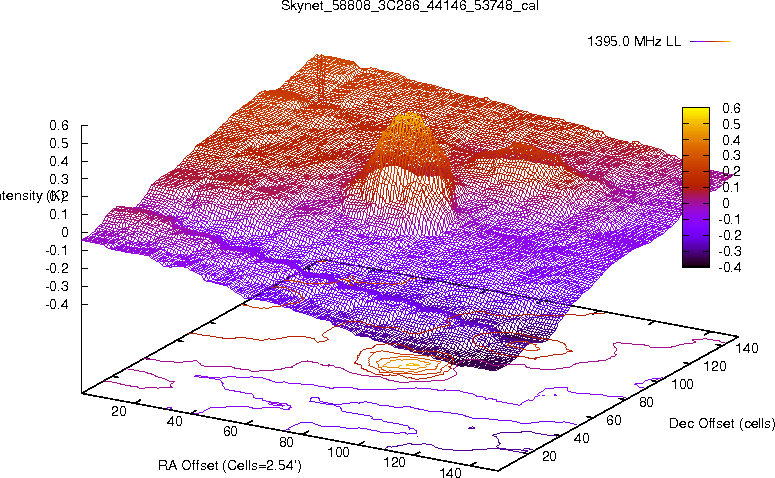775x478 pixels.
Task: Click the 0.6 label on the color bar
Action: point(731,108)
